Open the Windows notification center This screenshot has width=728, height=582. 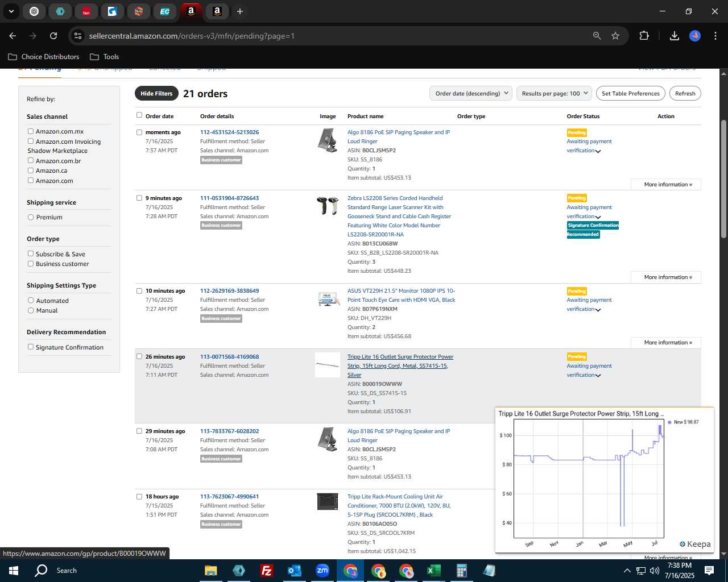click(x=709, y=571)
